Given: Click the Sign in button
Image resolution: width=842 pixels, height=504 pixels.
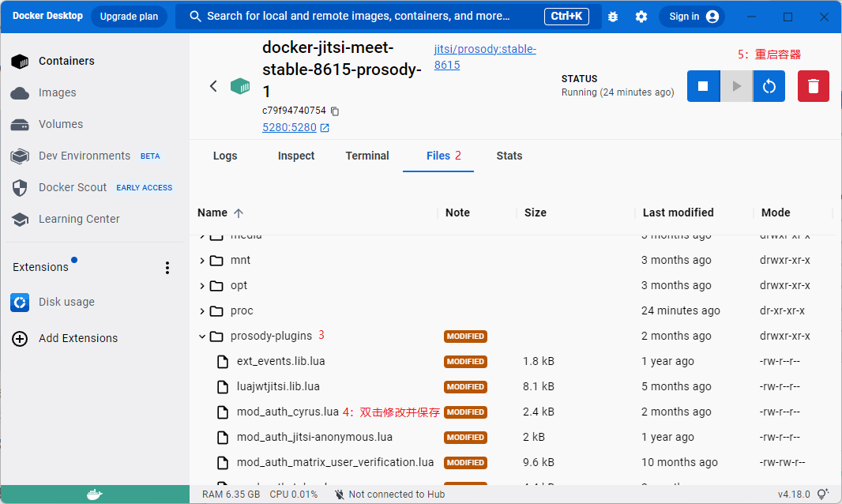Looking at the screenshot, I should pyautogui.click(x=692, y=17).
